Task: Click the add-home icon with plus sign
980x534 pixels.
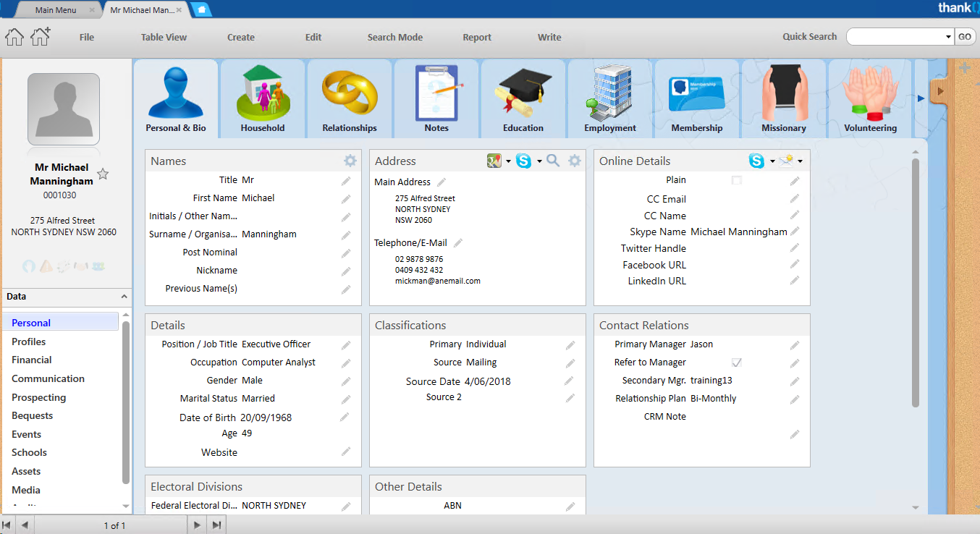Action: tap(41, 36)
